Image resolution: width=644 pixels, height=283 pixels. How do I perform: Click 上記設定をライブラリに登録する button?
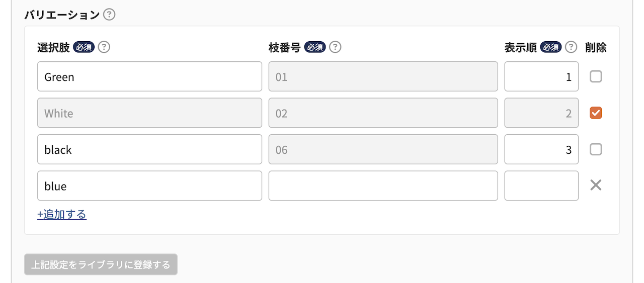tap(101, 264)
